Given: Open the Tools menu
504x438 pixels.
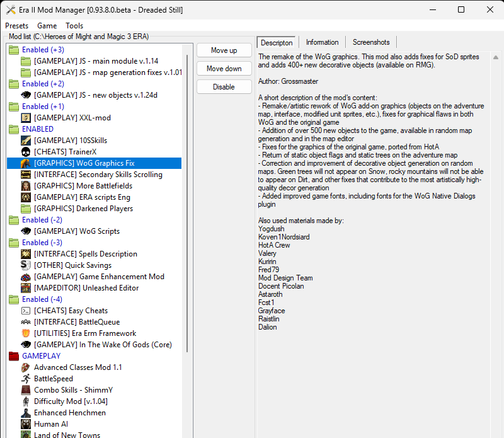Looking at the screenshot, I should tap(74, 26).
